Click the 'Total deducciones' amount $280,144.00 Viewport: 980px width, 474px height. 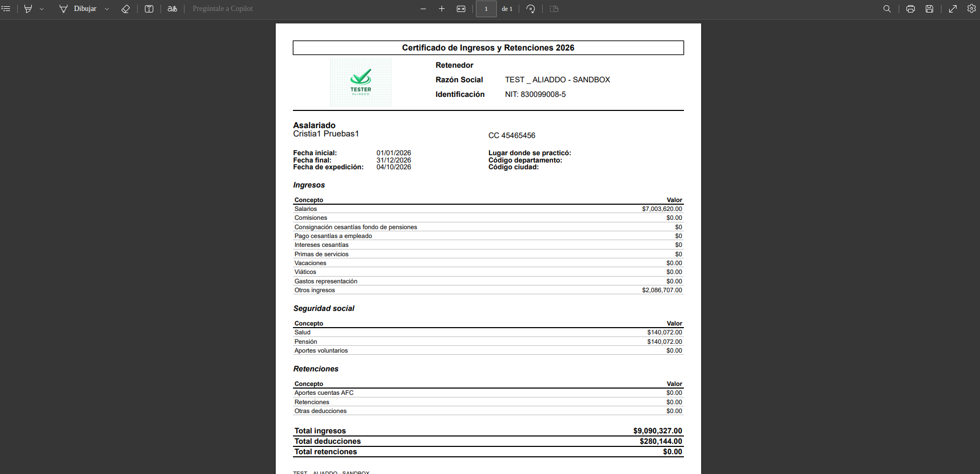[x=661, y=441]
